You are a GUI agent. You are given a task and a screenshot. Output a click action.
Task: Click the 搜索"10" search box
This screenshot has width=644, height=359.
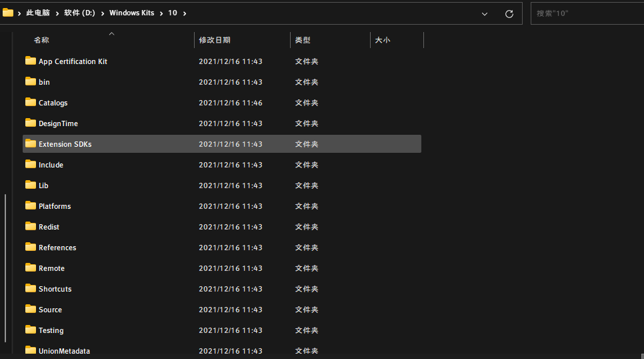pyautogui.click(x=587, y=13)
